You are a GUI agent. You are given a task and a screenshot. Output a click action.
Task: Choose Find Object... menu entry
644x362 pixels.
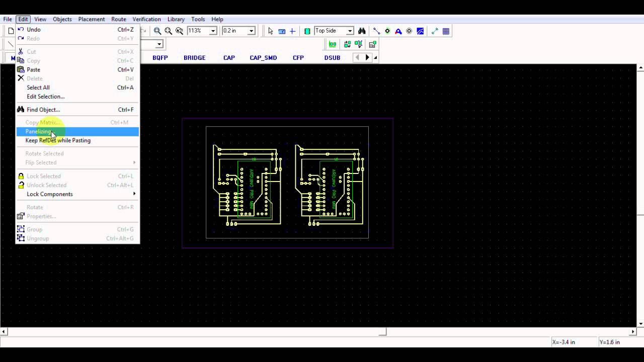(x=77, y=110)
